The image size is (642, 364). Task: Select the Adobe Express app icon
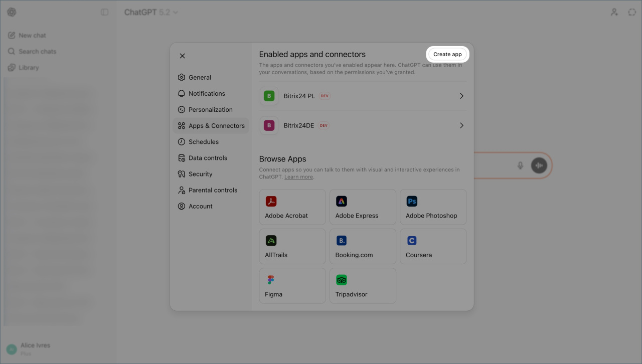(x=342, y=202)
